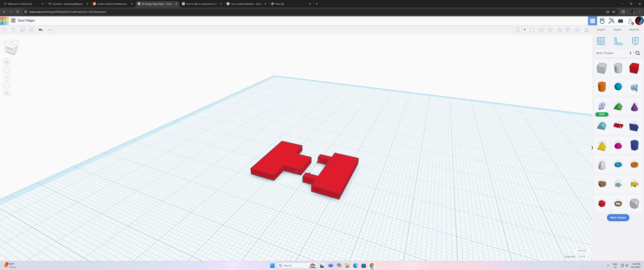Click the Home view button
Screen dimensions: 644x270
pos(7,62)
